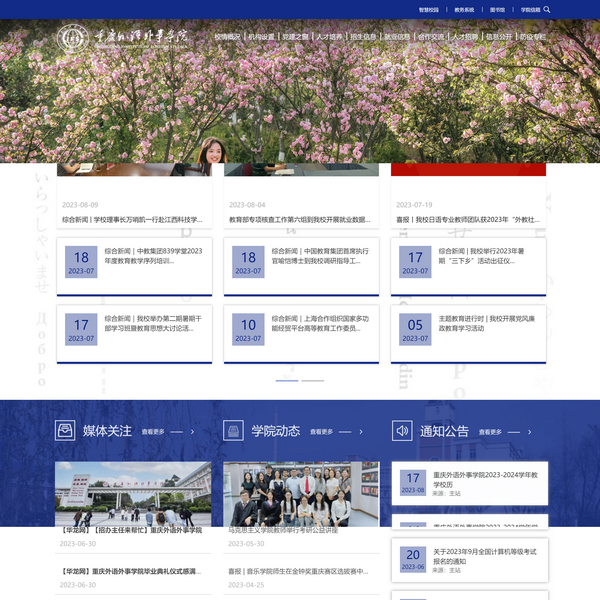This screenshot has height=600, width=600.
Task: Click the 媒体关注 inbox icon
Action: (x=65, y=431)
